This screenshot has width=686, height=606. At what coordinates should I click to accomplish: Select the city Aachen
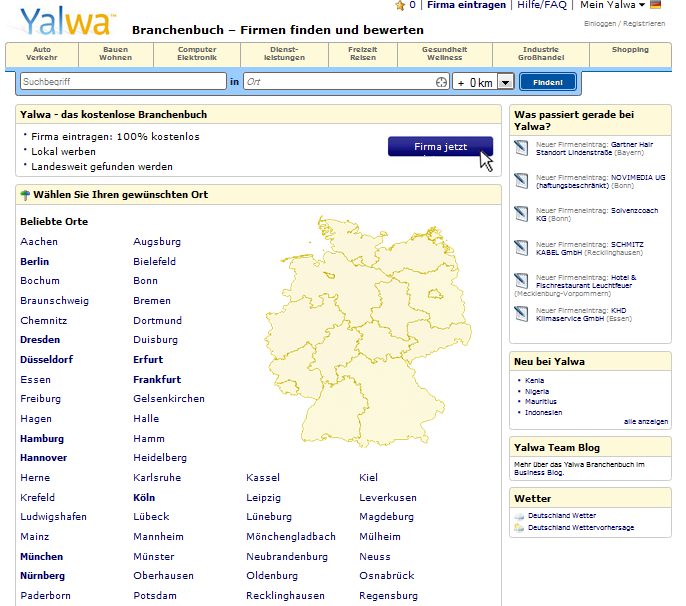[39, 242]
